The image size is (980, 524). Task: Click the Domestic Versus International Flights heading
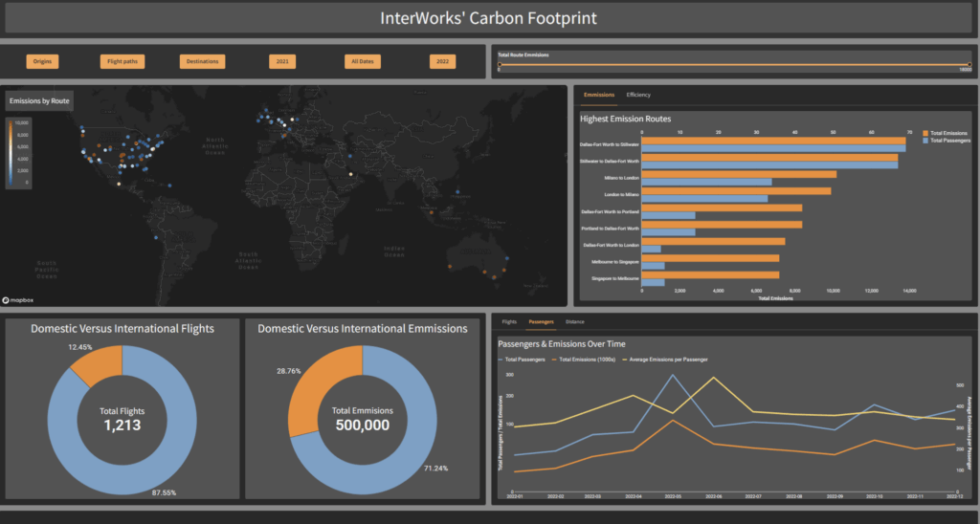pyautogui.click(x=122, y=329)
